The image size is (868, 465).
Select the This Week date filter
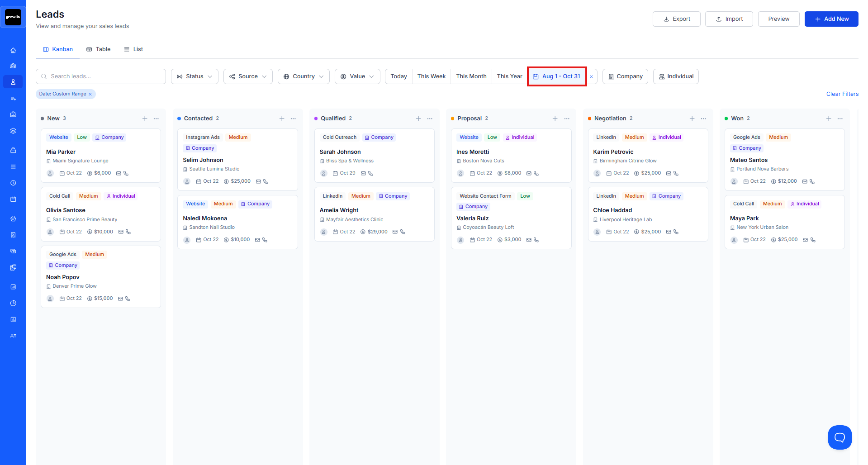tap(432, 76)
